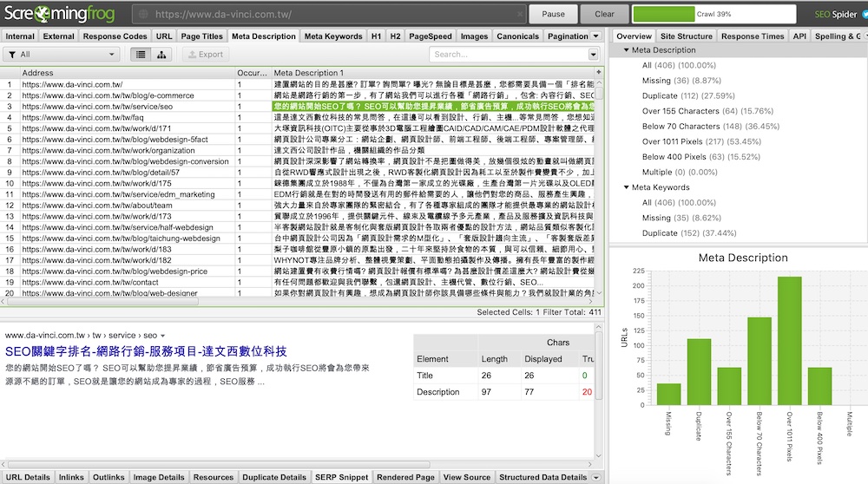Image resolution: width=868 pixels, height=484 pixels.
Task: Open the Internal tab
Action: click(x=19, y=36)
